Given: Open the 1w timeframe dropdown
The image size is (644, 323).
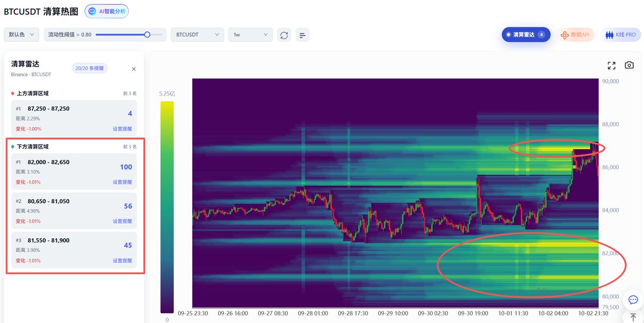Looking at the screenshot, I should pyautogui.click(x=250, y=35).
